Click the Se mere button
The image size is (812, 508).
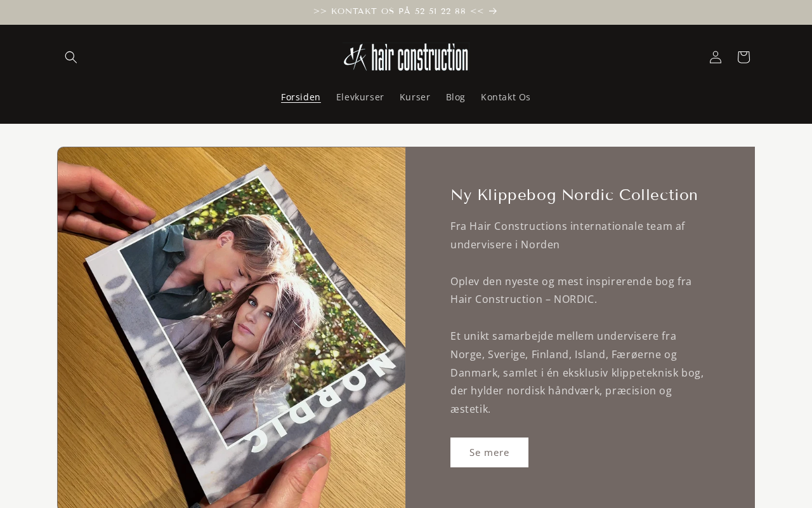[489, 452]
